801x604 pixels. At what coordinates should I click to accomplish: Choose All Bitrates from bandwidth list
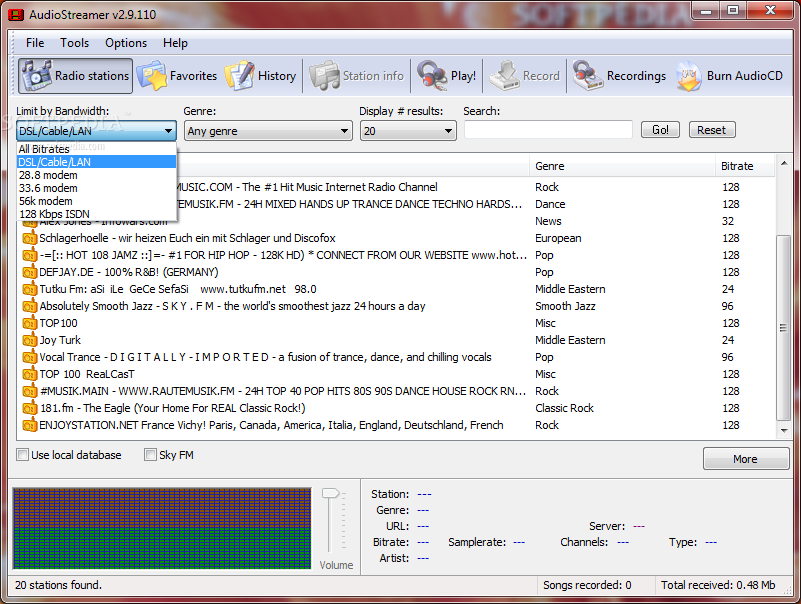point(97,149)
